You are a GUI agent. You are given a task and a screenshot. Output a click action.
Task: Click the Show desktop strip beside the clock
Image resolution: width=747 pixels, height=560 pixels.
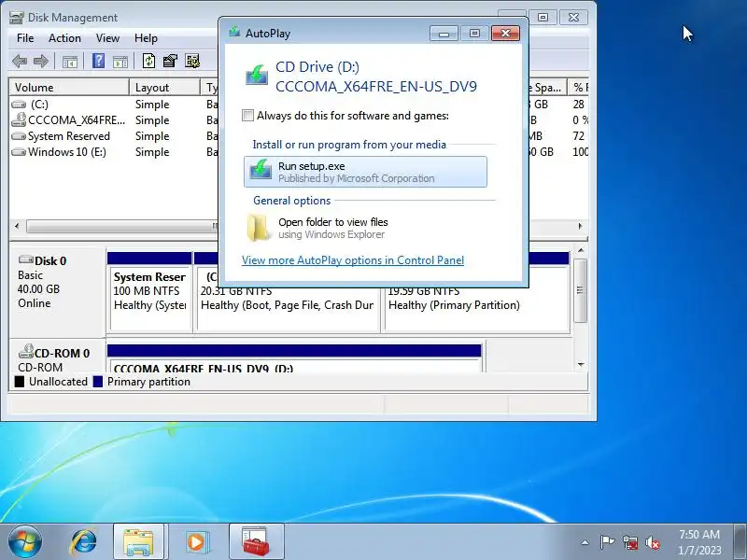point(740,541)
